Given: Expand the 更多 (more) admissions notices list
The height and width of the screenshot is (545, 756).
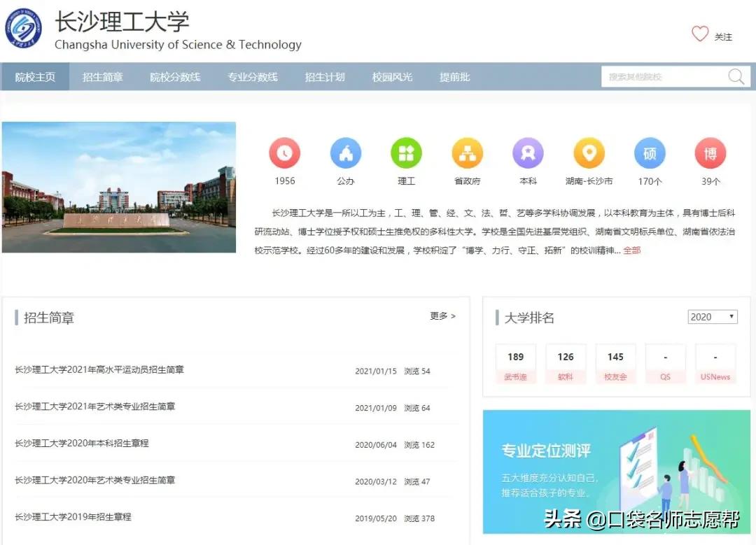Looking at the screenshot, I should (442, 316).
